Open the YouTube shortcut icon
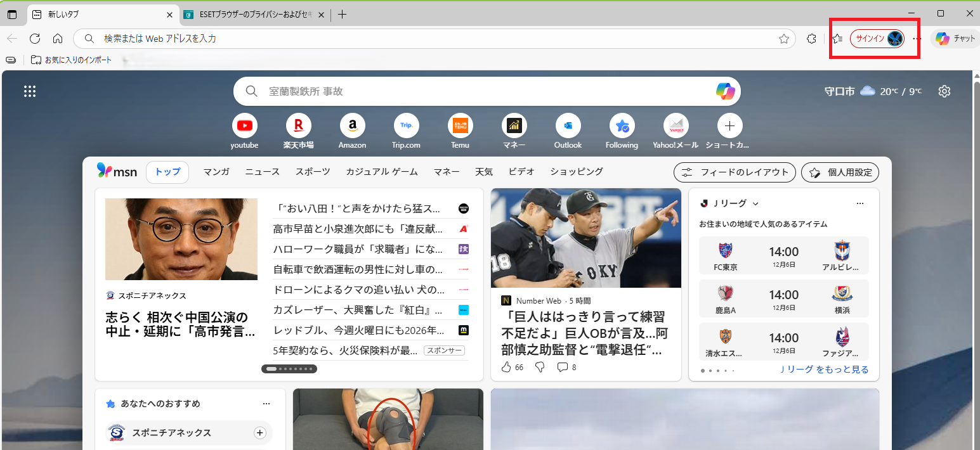This screenshot has height=450, width=980. click(x=244, y=125)
